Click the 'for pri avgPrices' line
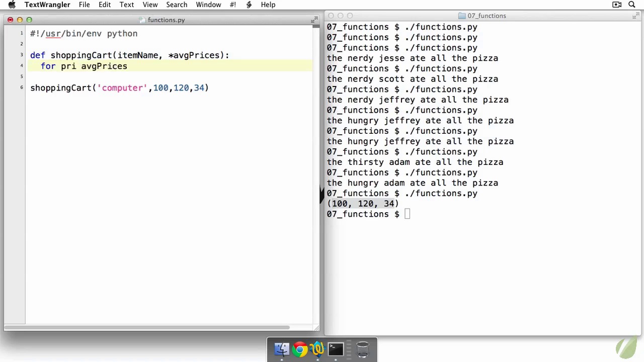Viewport: 644px width, 362px height. tap(84, 66)
